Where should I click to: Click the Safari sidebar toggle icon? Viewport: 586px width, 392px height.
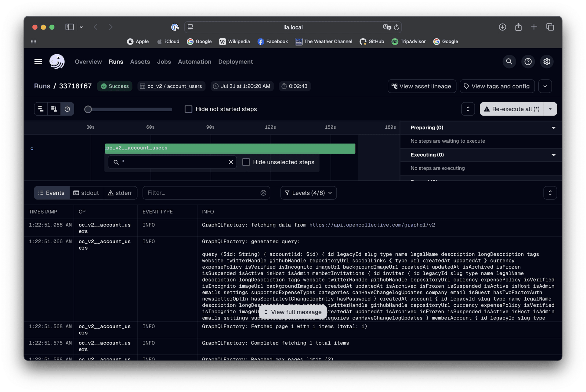click(70, 27)
